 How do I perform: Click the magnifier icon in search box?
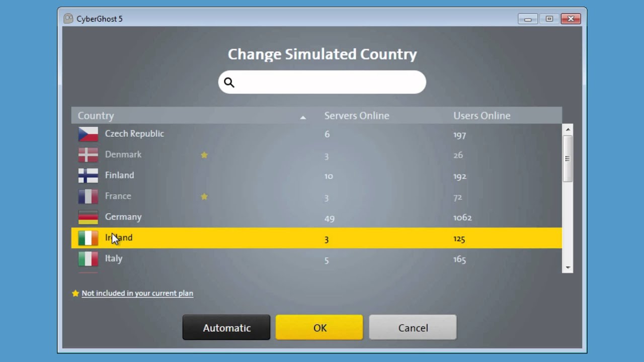point(229,82)
